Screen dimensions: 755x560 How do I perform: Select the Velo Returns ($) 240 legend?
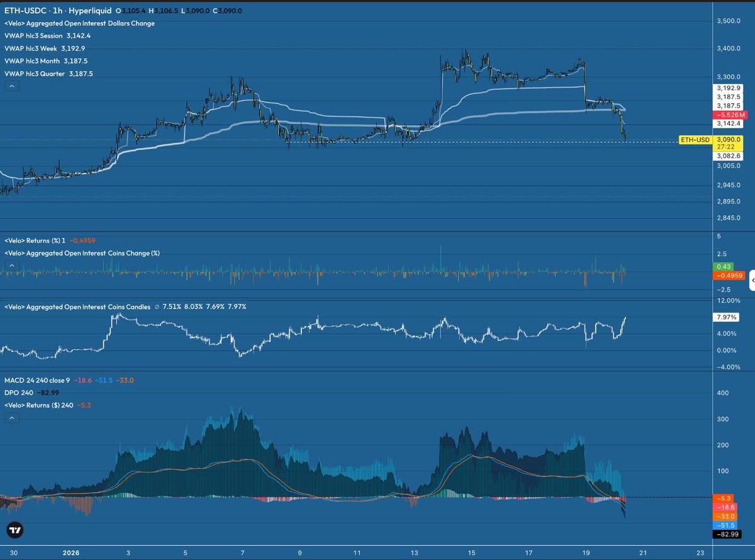click(48, 405)
